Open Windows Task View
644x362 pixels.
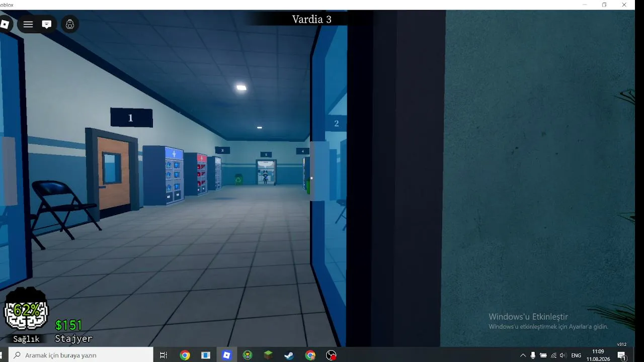164,355
